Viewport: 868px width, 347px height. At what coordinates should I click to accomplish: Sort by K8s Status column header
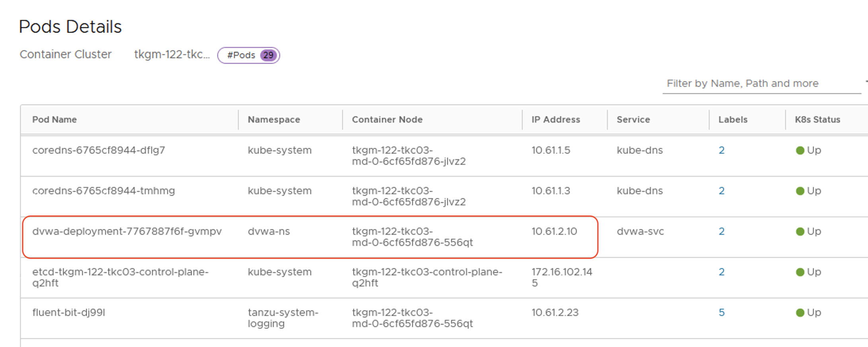[x=817, y=120]
